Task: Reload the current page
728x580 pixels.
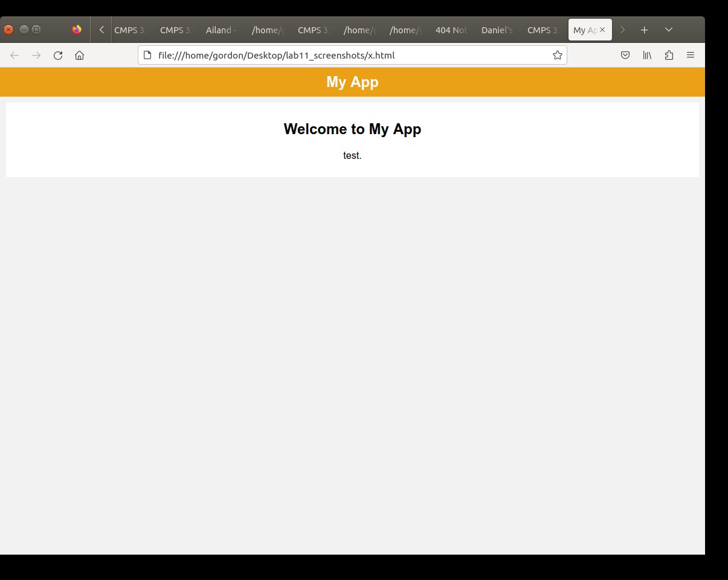Action: point(58,56)
